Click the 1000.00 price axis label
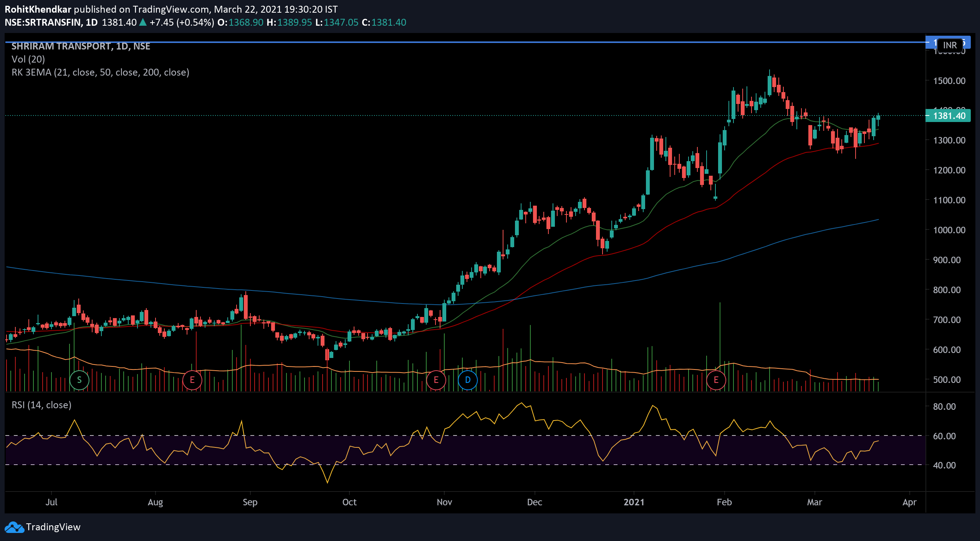The width and height of the screenshot is (980, 541). tap(949, 230)
